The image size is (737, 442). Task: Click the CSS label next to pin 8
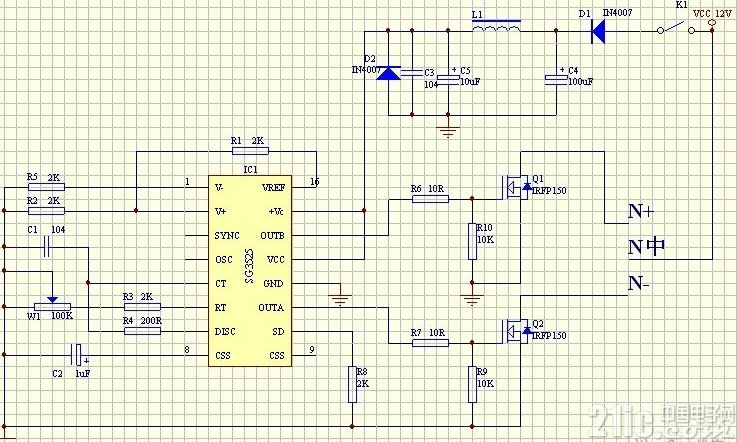point(223,355)
